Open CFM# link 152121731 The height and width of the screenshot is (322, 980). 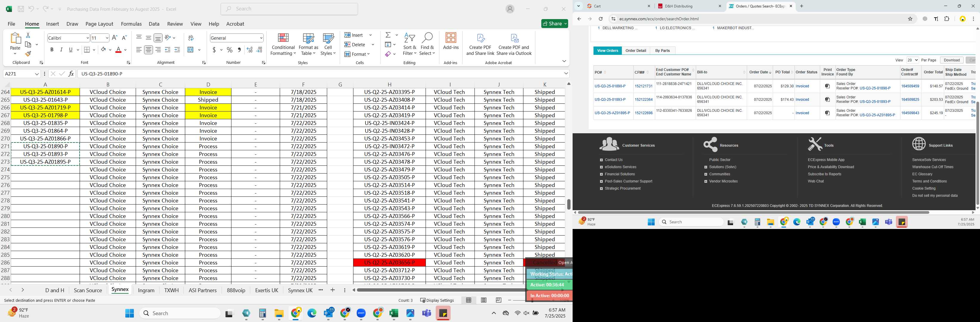(x=643, y=86)
